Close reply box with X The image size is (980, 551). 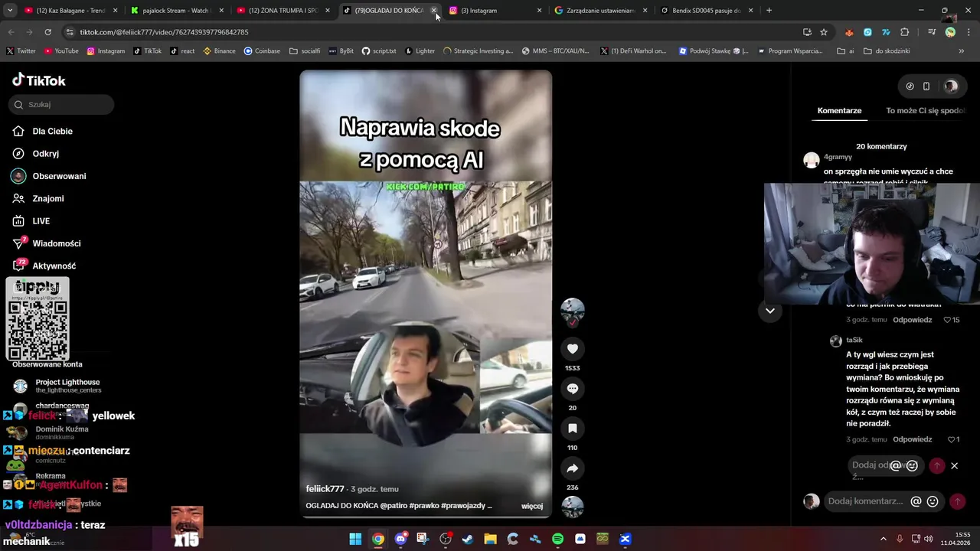pyautogui.click(x=954, y=465)
